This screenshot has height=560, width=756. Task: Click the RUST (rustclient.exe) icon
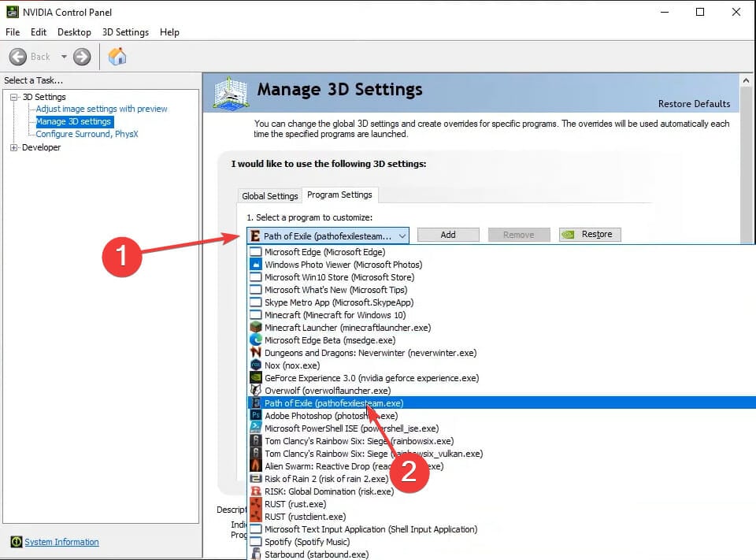point(255,516)
